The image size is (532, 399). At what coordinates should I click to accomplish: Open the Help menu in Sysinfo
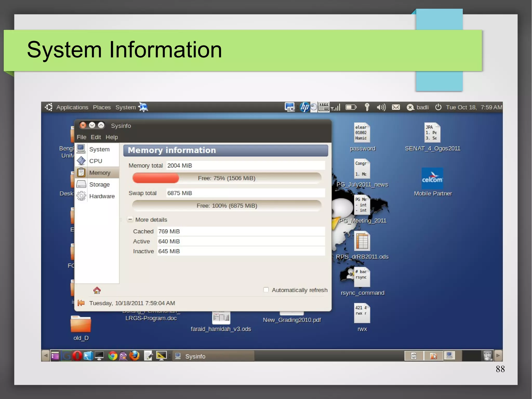point(112,137)
